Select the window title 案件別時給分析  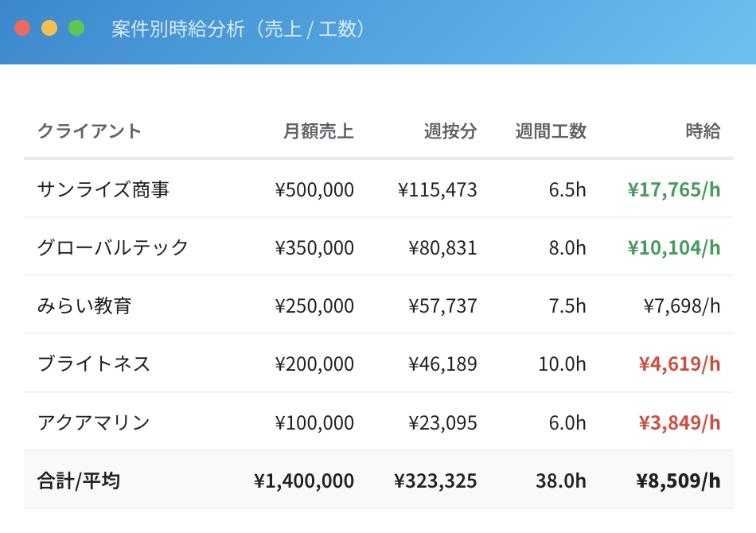tap(236, 29)
